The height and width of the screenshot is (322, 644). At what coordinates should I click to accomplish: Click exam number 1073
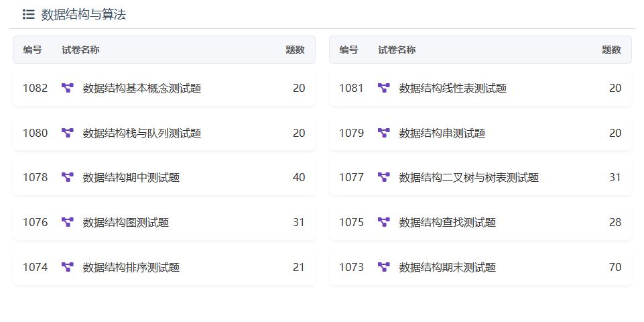pos(351,267)
